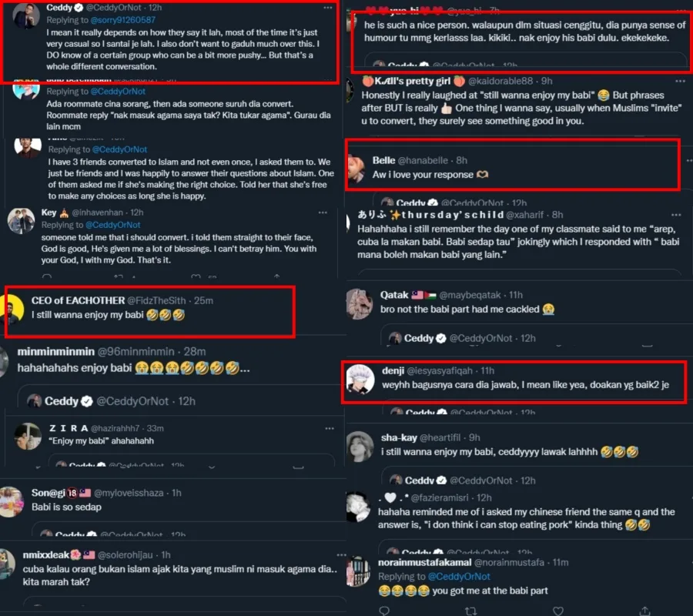Open more options on nmixxleak's tweet
Screen dimensions: 693x616
coord(341,555)
